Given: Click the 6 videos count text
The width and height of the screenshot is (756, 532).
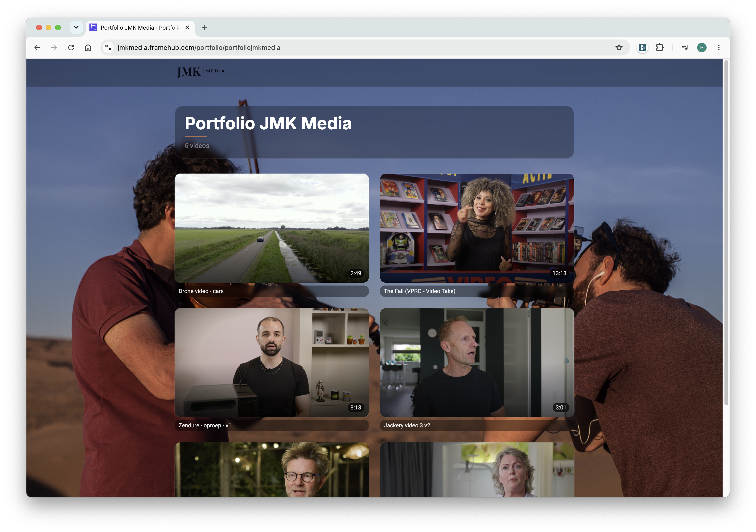Looking at the screenshot, I should click(x=197, y=146).
